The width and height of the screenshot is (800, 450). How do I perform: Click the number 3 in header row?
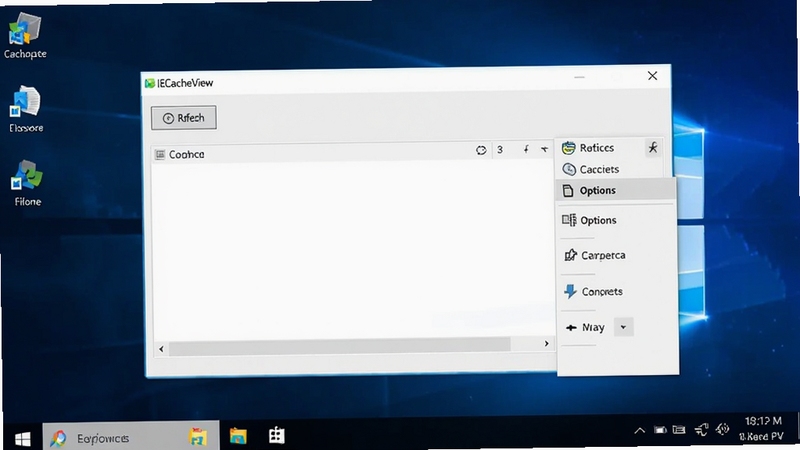500,149
